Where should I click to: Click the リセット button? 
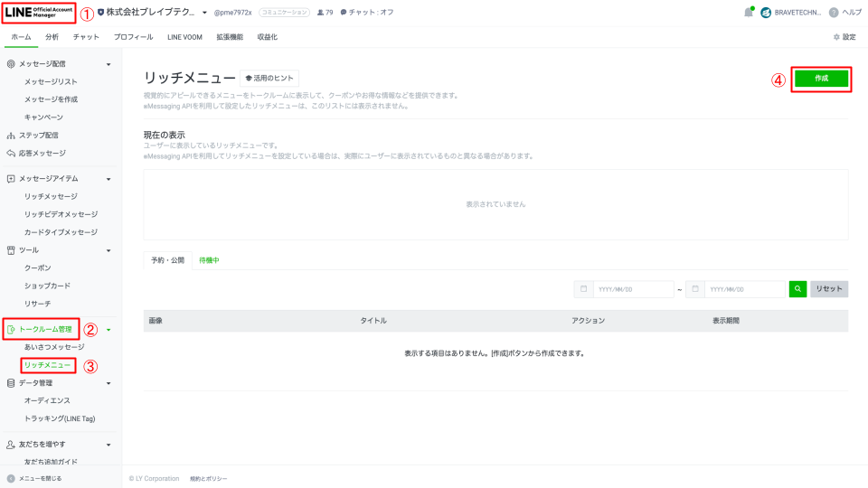point(829,289)
